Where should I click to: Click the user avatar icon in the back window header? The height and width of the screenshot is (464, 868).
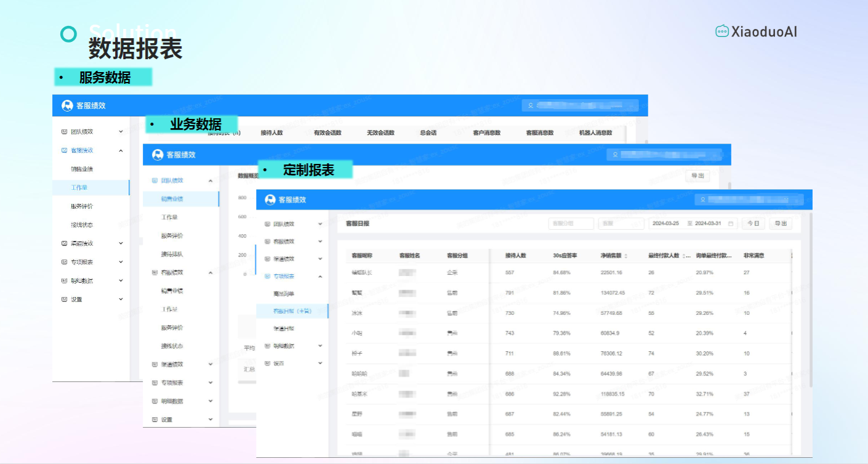tap(530, 105)
